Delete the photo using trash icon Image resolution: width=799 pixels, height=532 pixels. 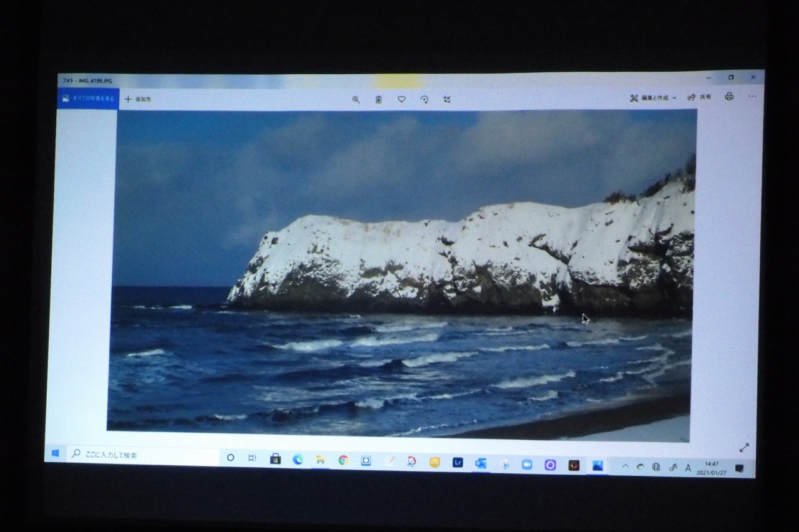378,99
